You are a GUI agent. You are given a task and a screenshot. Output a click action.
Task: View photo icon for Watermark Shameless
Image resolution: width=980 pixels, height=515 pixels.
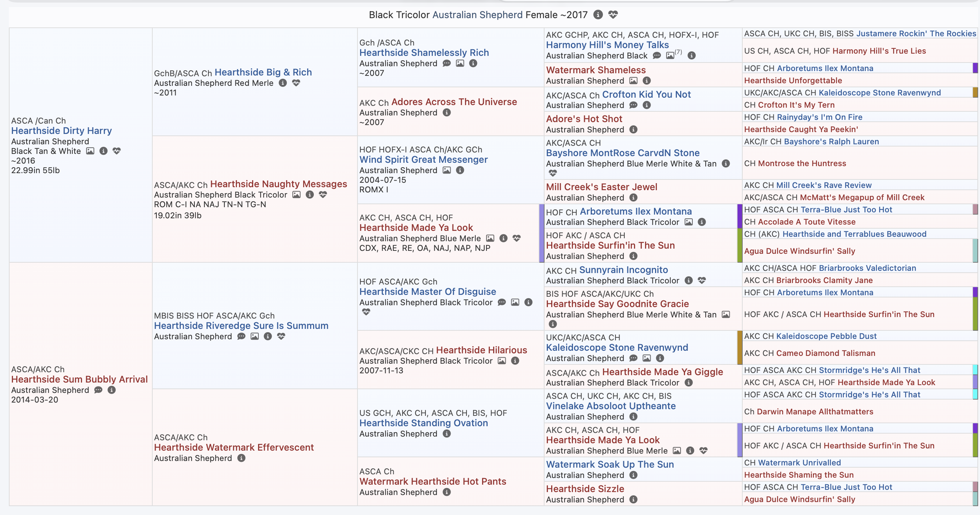tap(633, 80)
